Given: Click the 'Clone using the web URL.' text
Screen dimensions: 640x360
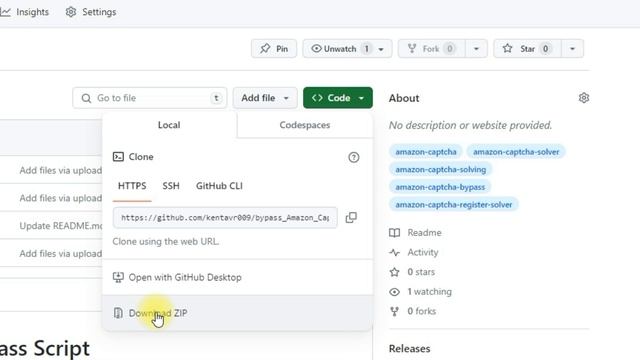Looking at the screenshot, I should coord(166,242).
